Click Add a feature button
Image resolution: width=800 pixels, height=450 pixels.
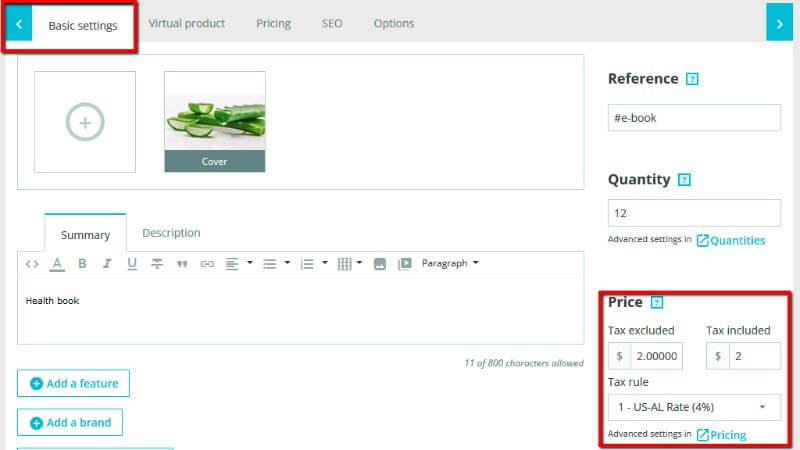(73, 383)
